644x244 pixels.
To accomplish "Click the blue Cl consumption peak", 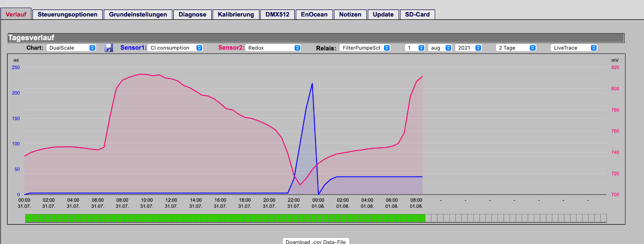I will tap(312, 84).
